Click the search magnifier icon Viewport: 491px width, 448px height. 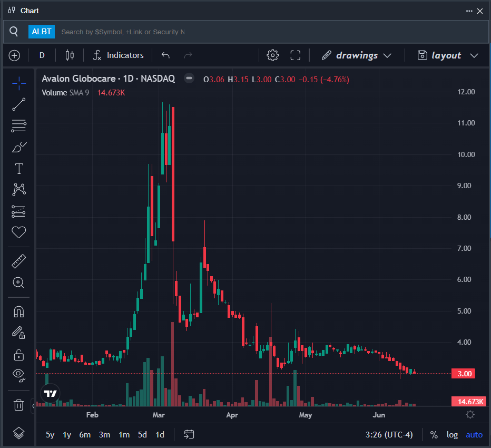tap(14, 31)
